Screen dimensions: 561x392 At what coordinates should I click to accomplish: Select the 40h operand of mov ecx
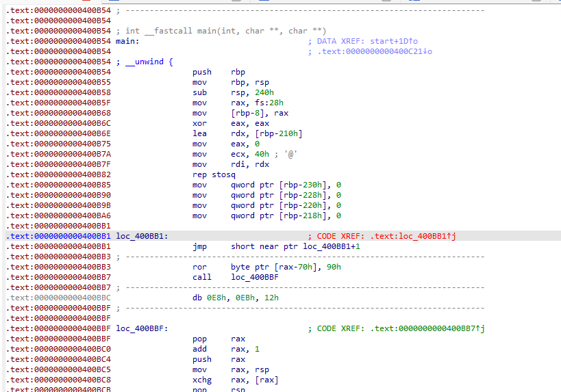pyautogui.click(x=262, y=154)
